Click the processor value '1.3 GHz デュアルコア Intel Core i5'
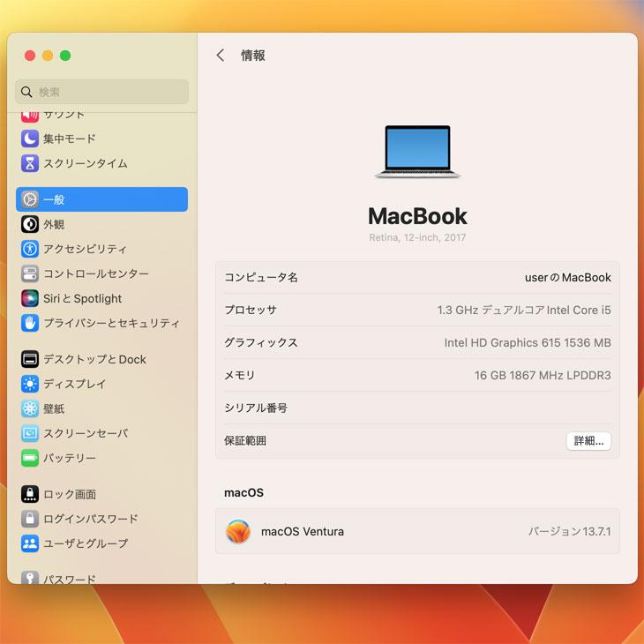 [524, 310]
